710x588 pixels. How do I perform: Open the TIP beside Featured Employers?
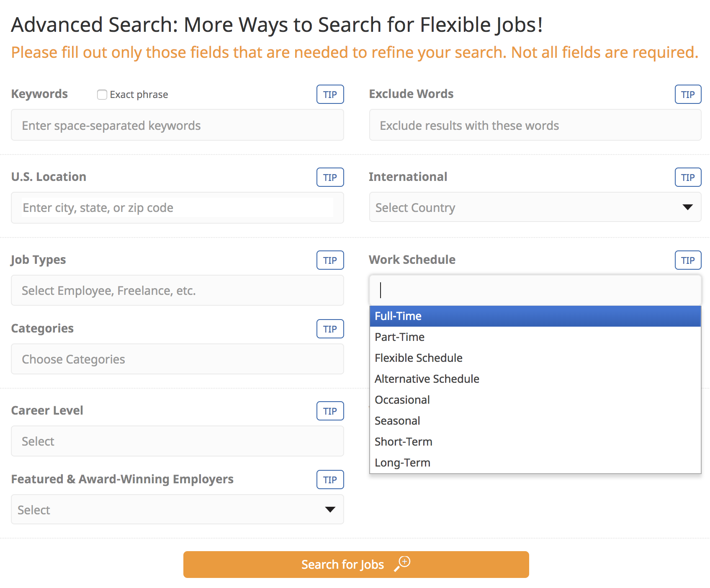click(x=330, y=480)
